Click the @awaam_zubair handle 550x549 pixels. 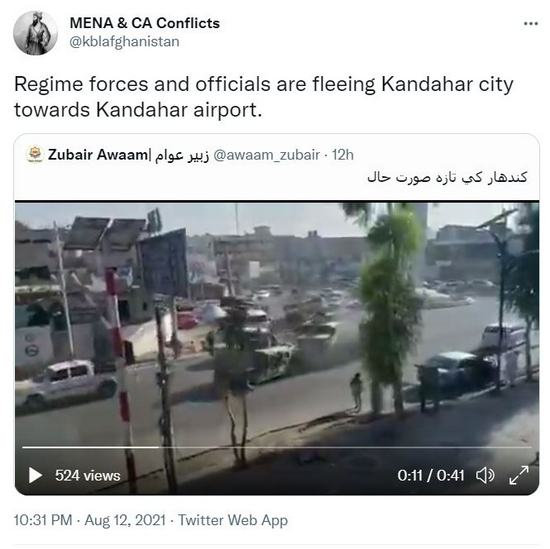coord(267,155)
